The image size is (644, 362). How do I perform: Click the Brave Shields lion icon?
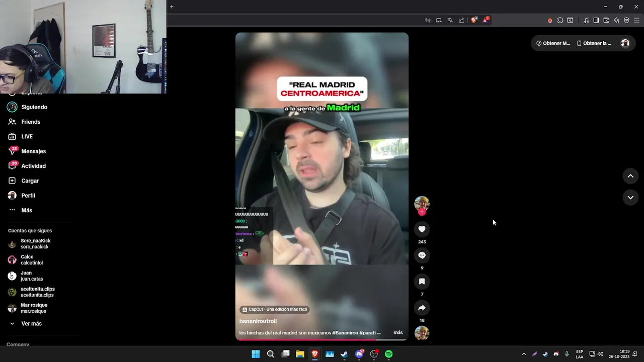[473, 20]
